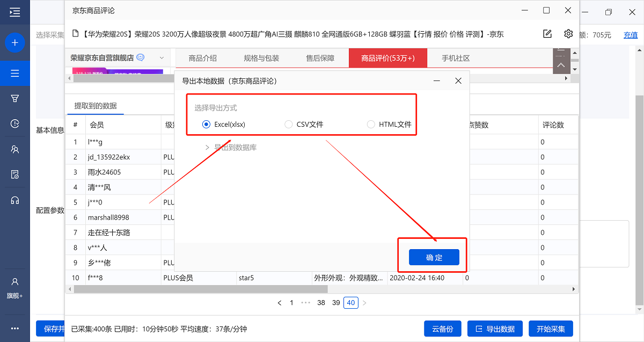This screenshot has width=644, height=342.
Task: Select the member cell marshall8998
Action: pos(123,217)
